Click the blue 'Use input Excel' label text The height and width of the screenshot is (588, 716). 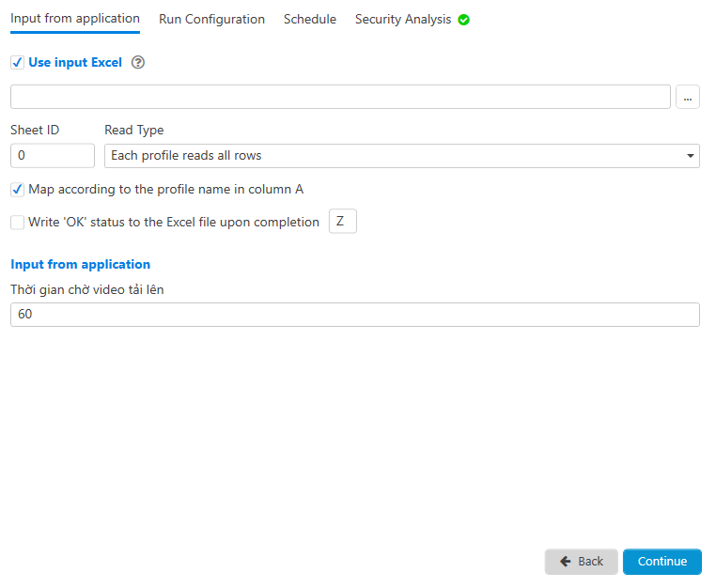[75, 63]
